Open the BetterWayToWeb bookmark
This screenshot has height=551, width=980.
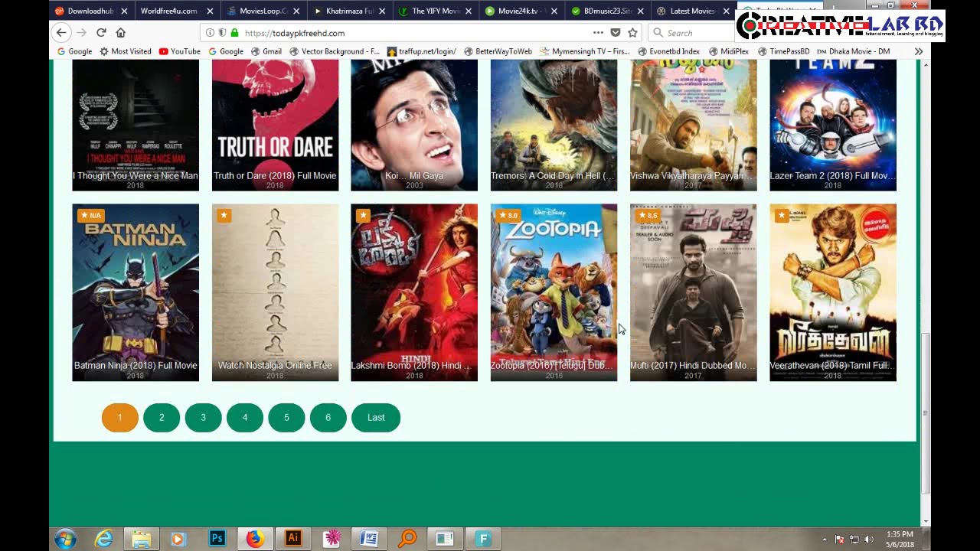pyautogui.click(x=498, y=51)
